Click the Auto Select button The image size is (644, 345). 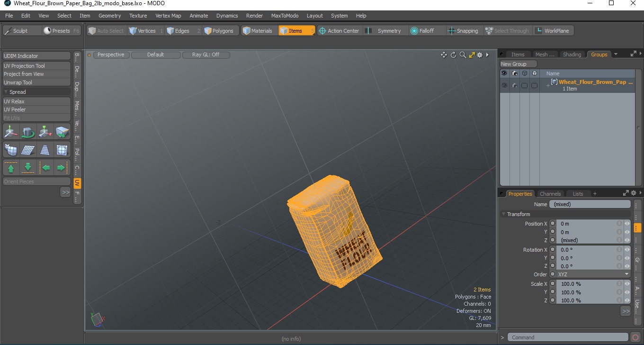point(107,31)
